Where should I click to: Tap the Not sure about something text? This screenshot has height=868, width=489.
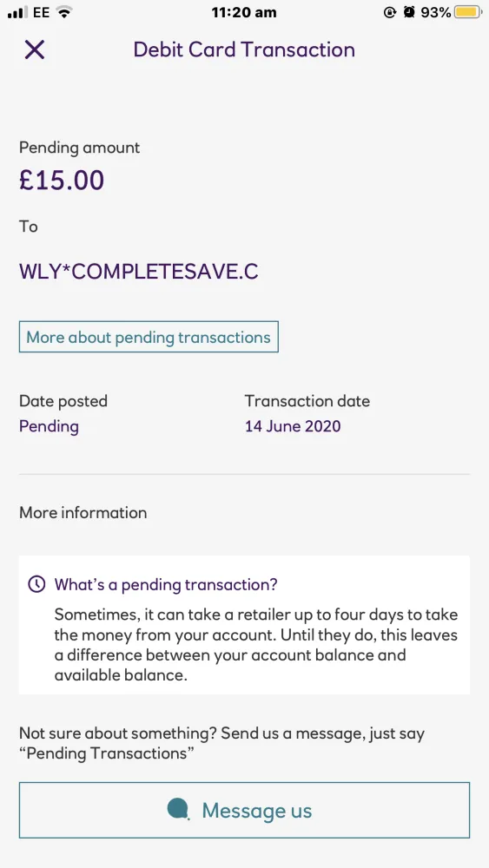tap(221, 744)
